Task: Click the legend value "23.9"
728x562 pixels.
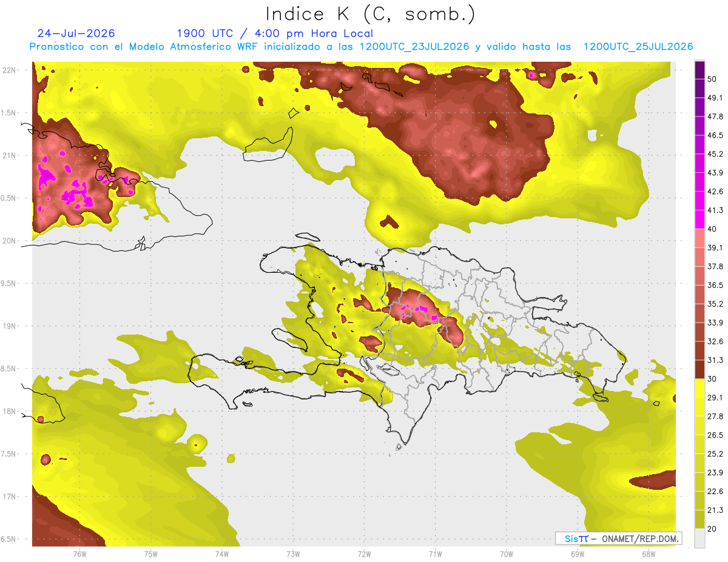Action: coord(715,472)
